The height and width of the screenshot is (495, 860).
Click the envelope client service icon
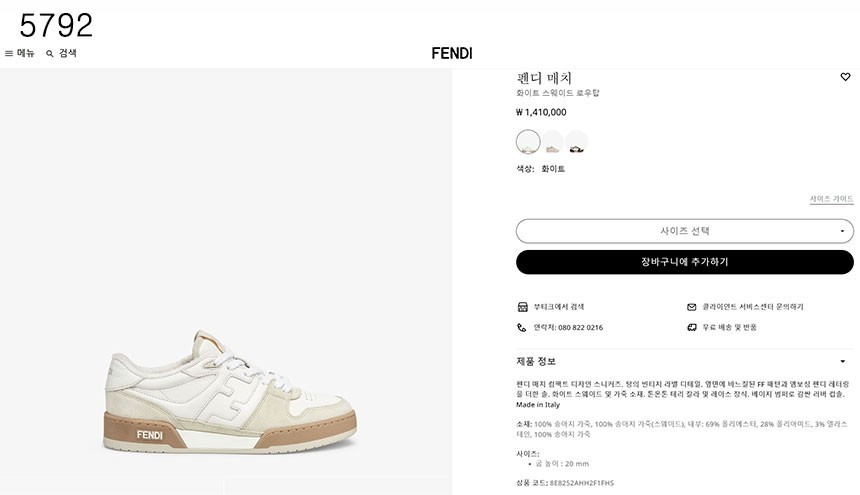(691, 307)
